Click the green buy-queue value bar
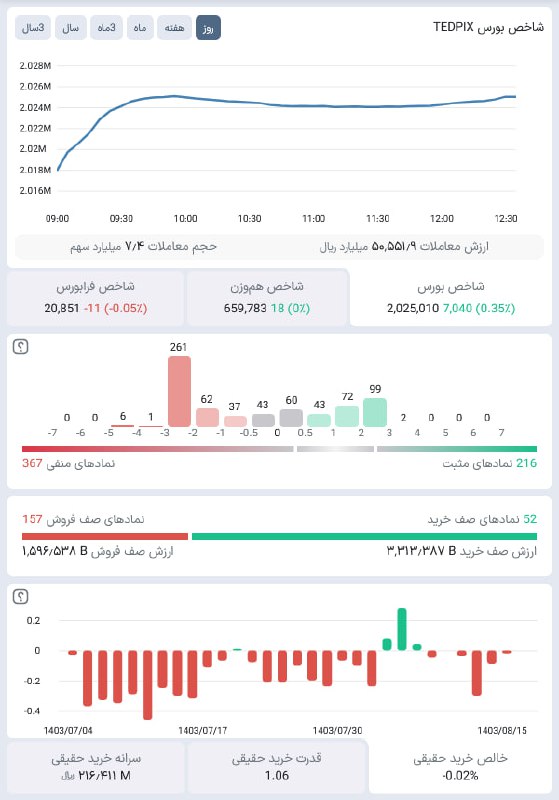This screenshot has height=800, width=559. [x=364, y=536]
